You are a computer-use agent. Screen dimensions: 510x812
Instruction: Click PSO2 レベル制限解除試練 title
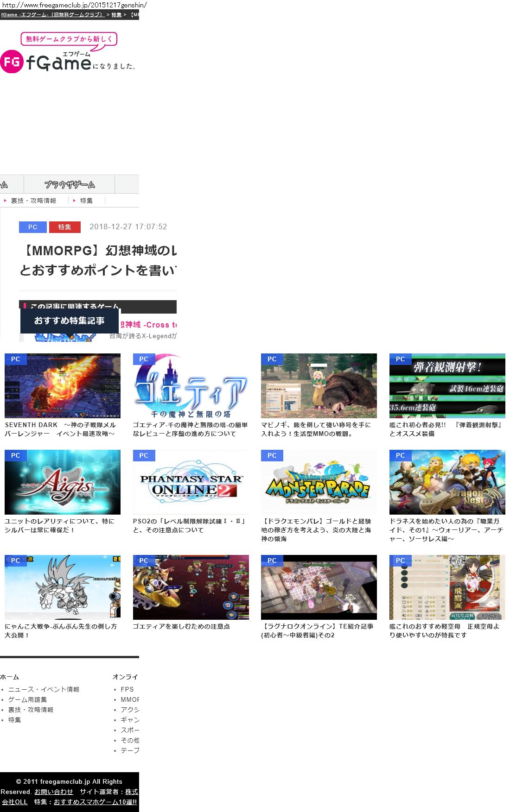(x=189, y=526)
